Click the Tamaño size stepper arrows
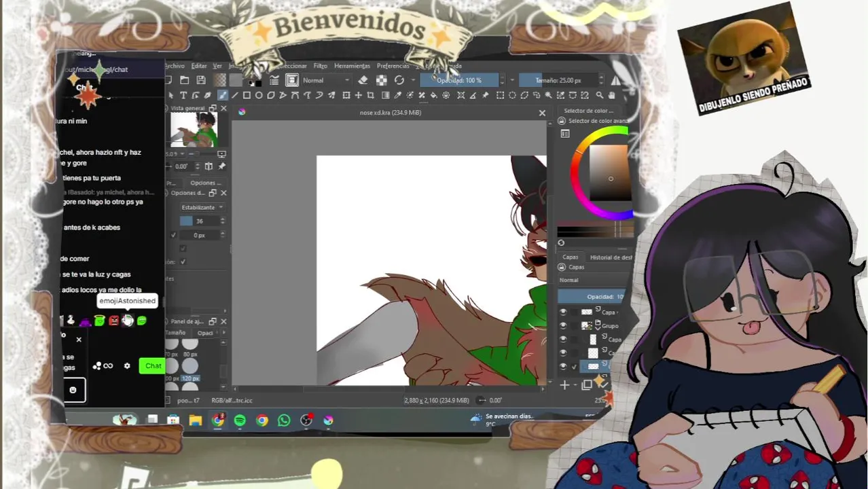This screenshot has height=489, width=868. coord(602,80)
